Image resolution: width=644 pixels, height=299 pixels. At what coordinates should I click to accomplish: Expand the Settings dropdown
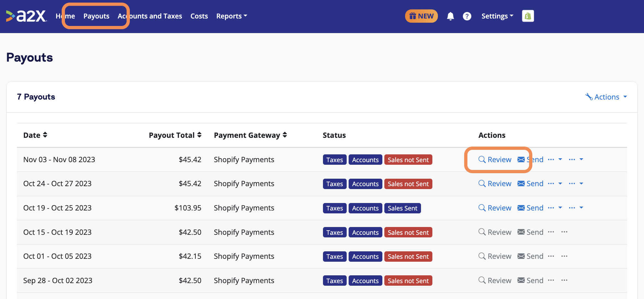(x=497, y=16)
